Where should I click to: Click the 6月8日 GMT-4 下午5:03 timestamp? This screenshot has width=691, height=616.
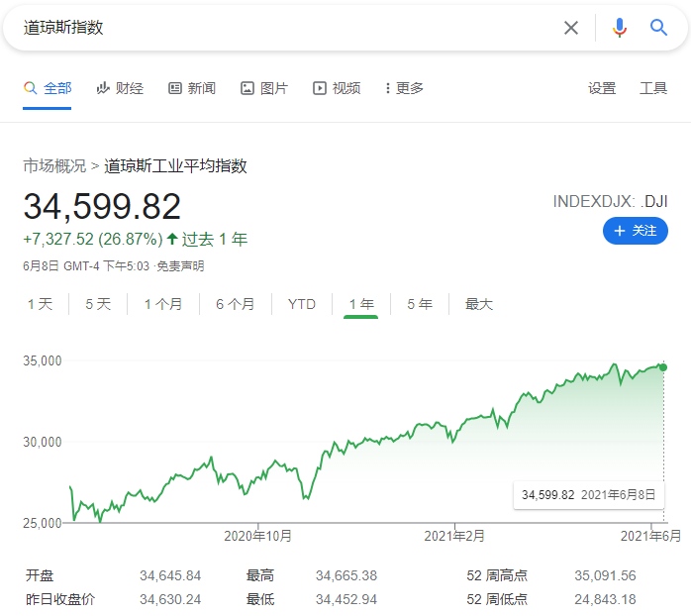[86, 266]
